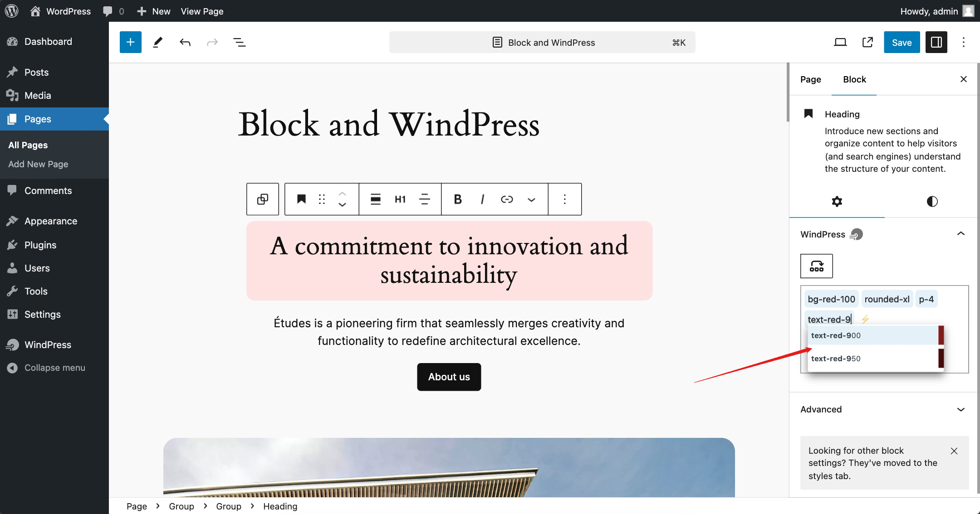Click the block alignment toolbar icon
Screen dimensions: 980x514
point(375,199)
